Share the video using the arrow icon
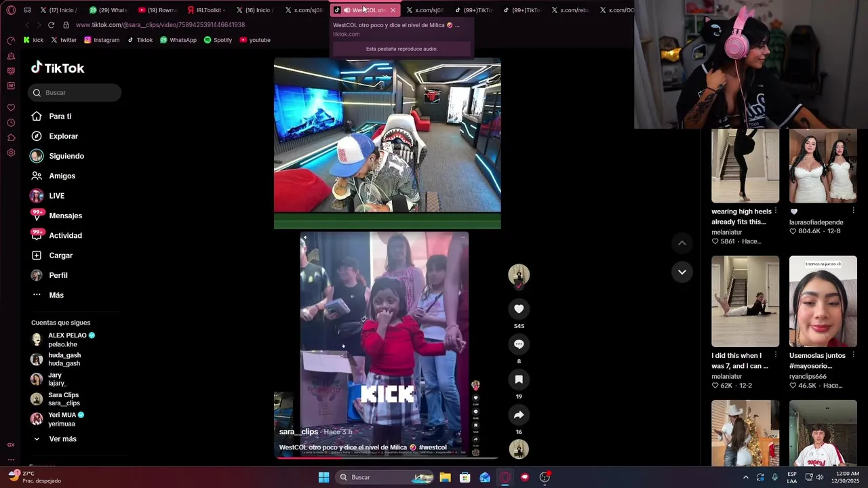The height and width of the screenshot is (488, 868). tap(519, 415)
